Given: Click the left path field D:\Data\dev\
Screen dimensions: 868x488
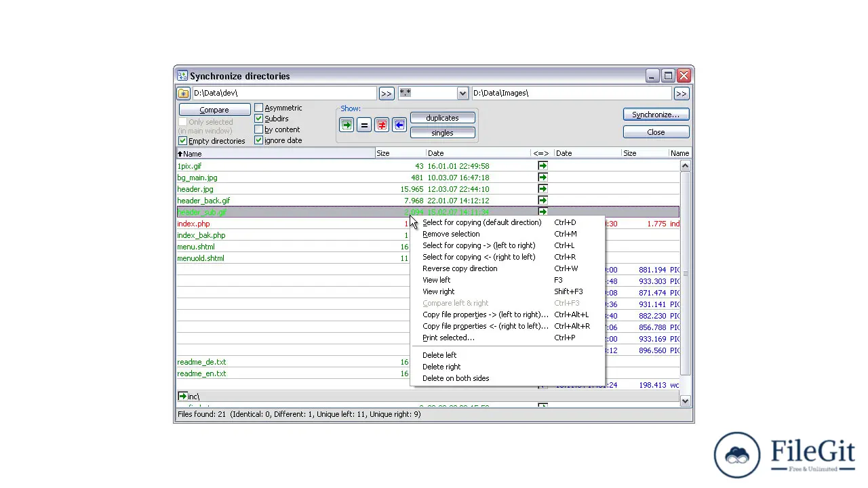Looking at the screenshot, I should point(283,94).
